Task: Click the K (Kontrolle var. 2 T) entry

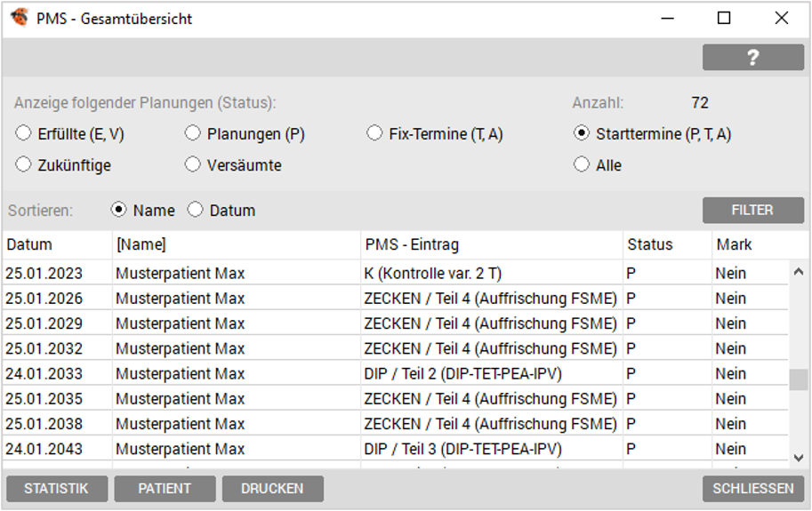Action: point(433,273)
